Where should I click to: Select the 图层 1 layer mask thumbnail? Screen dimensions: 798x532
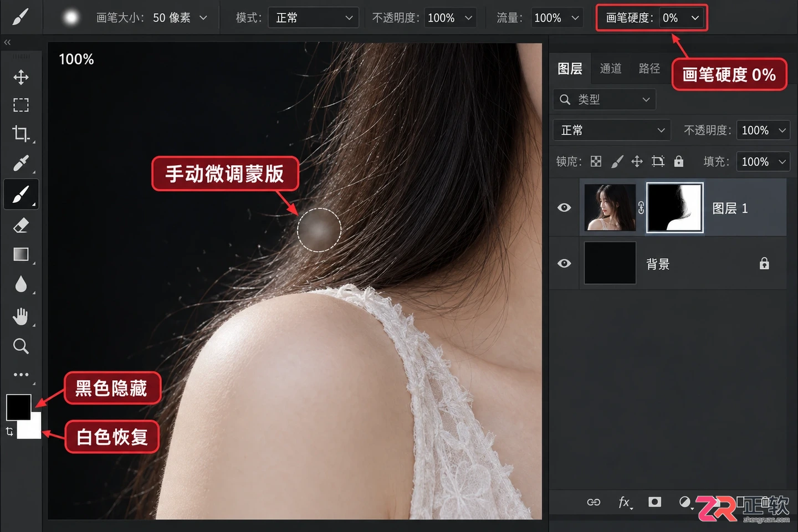coord(675,208)
